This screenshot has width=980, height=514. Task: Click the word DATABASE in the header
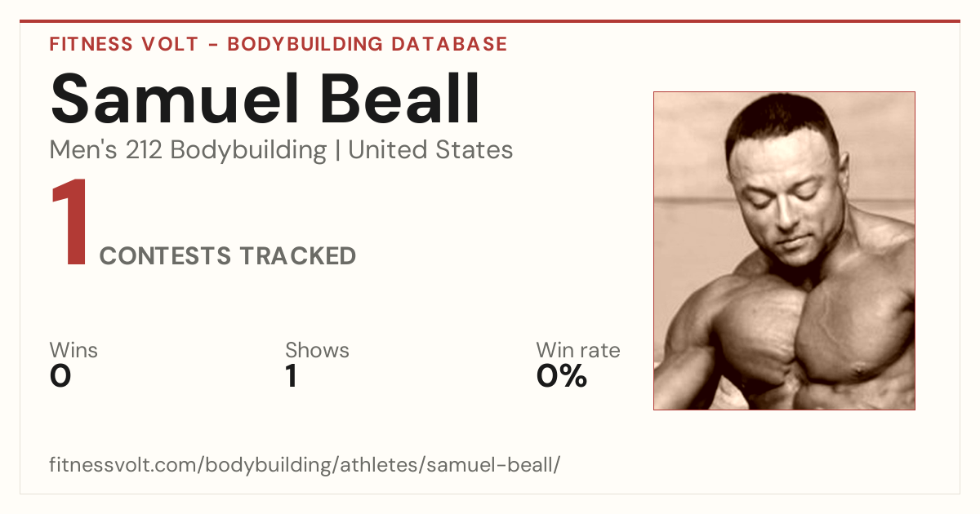pos(448,44)
